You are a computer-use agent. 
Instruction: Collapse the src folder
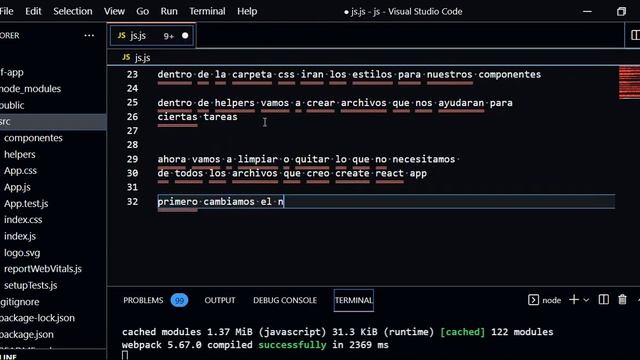[x=53, y=122]
